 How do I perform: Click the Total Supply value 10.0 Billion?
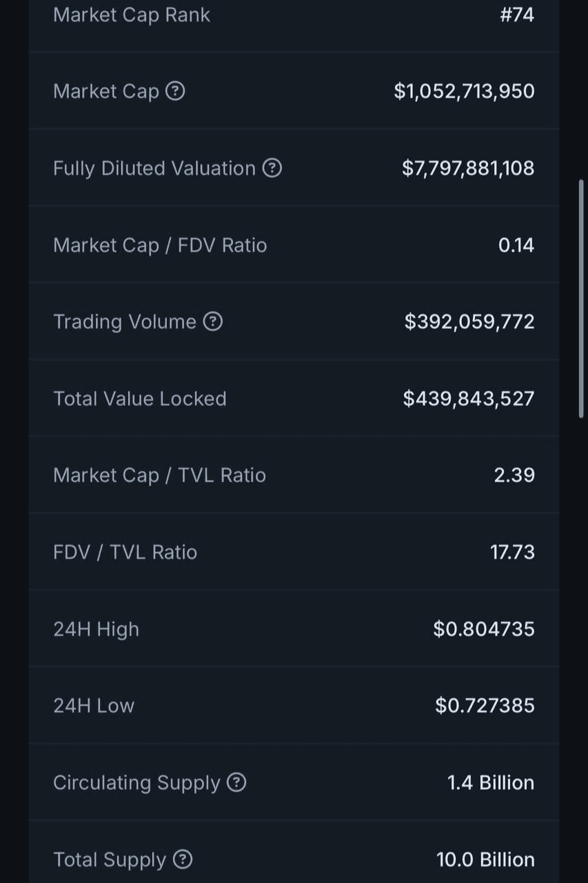point(485,860)
